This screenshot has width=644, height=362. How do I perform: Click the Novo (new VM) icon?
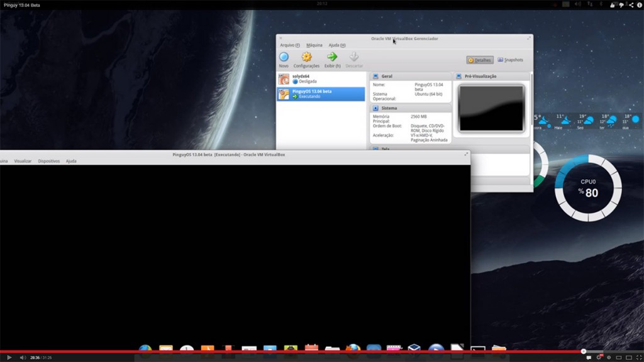coord(284,58)
